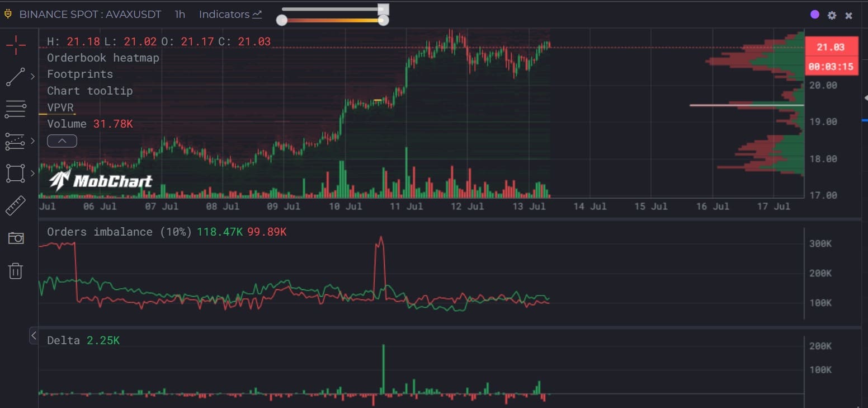Delete drawings with the trash icon
The height and width of the screenshot is (408, 868).
tap(16, 271)
